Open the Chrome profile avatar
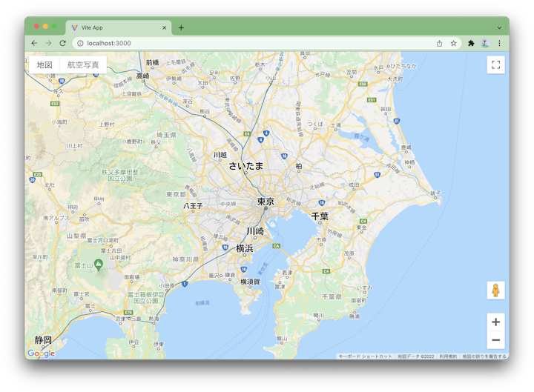 pyautogui.click(x=485, y=44)
